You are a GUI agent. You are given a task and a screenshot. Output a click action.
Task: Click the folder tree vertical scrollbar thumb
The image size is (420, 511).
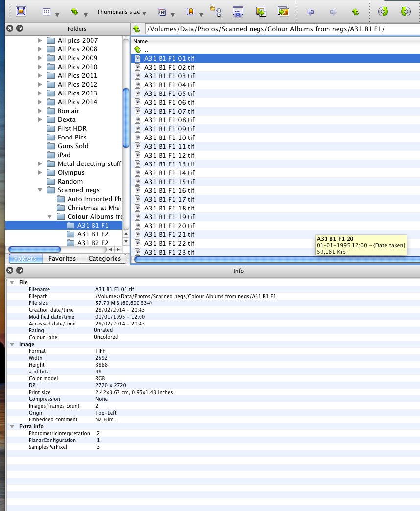[126, 118]
